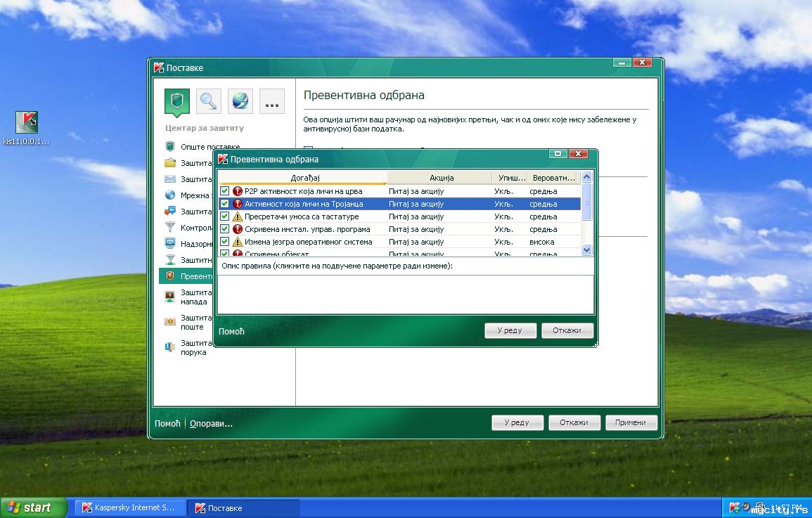Click Питај за акцију in keylogger row

(416, 216)
